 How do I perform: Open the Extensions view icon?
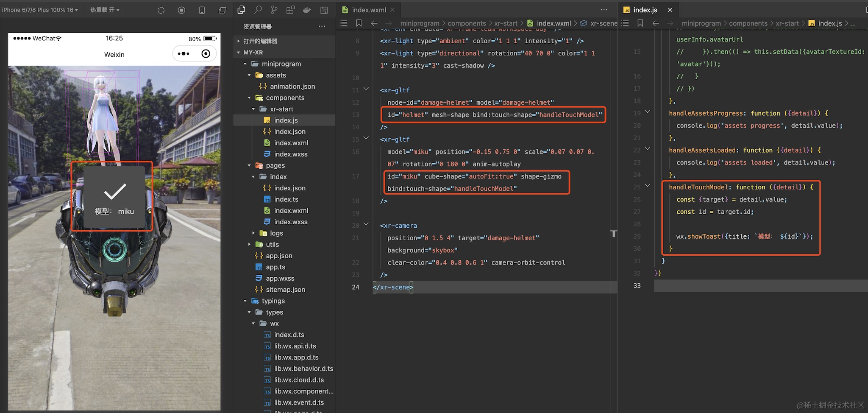290,10
